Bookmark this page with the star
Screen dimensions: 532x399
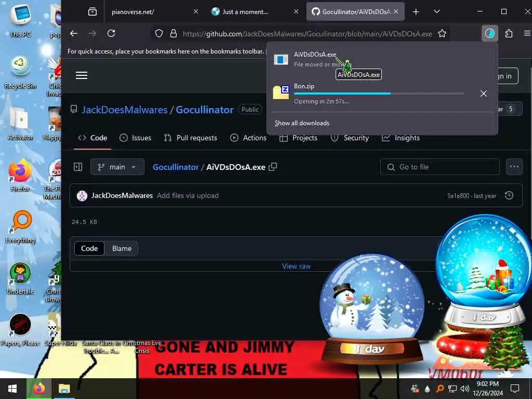442,34
